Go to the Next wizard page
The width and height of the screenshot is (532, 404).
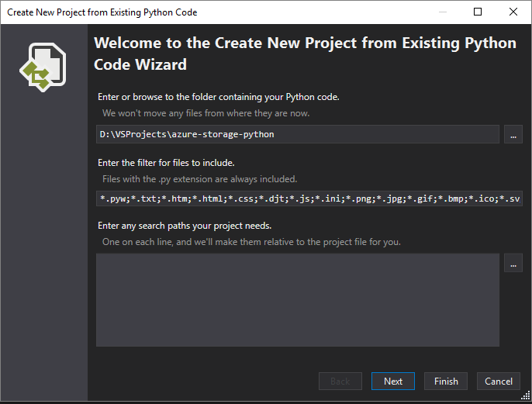coord(393,382)
